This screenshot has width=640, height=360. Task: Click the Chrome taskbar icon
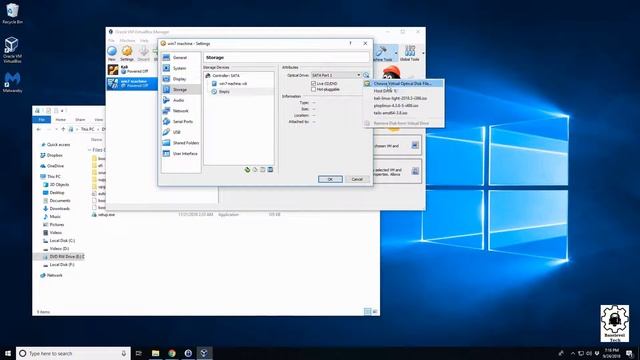click(x=172, y=353)
